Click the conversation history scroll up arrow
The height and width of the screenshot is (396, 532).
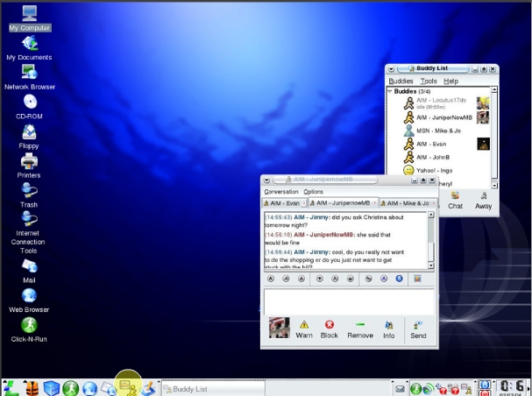pos(431,215)
